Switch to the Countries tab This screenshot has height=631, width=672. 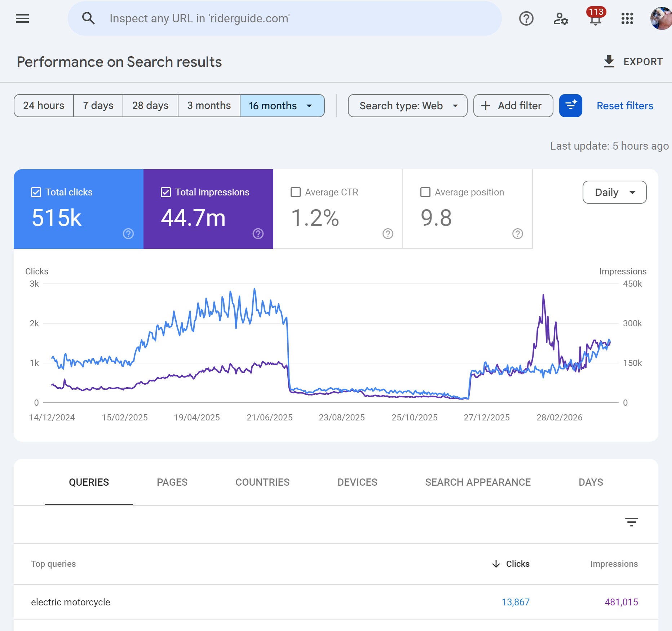[x=262, y=482]
